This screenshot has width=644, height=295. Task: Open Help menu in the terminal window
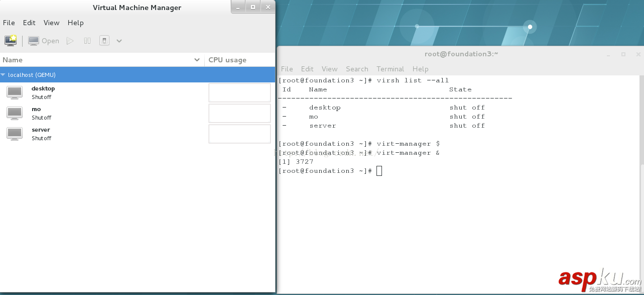[x=420, y=69]
